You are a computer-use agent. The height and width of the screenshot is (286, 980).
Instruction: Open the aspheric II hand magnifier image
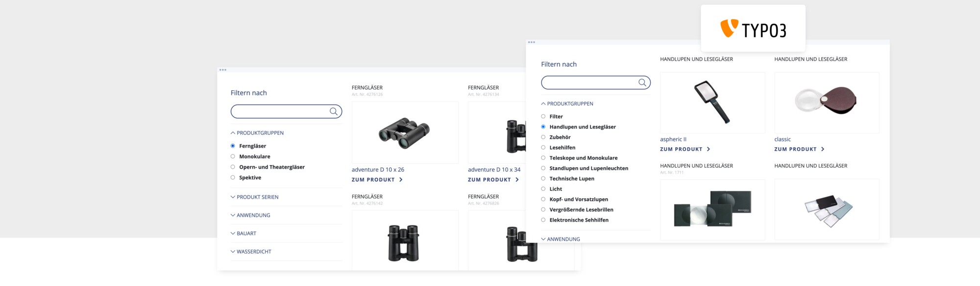click(712, 103)
